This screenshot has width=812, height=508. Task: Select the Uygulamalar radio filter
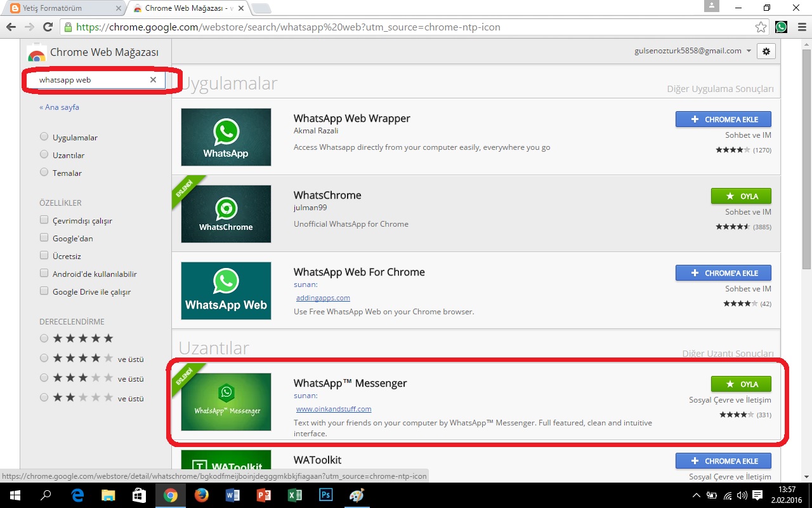coord(44,137)
